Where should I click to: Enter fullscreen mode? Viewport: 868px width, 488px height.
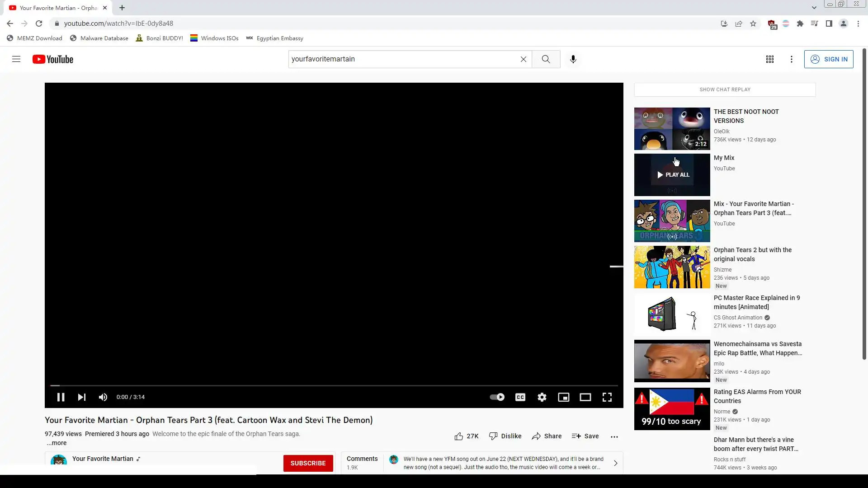point(607,397)
